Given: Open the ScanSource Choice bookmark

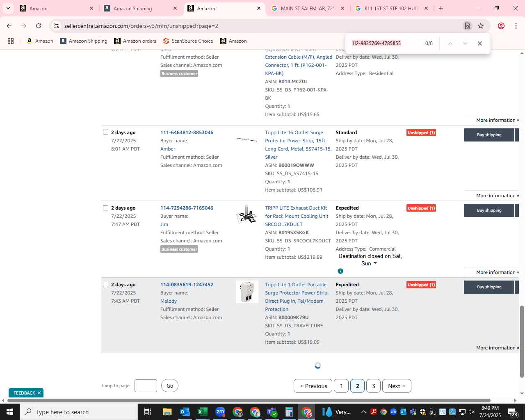Looking at the screenshot, I should pos(188,41).
